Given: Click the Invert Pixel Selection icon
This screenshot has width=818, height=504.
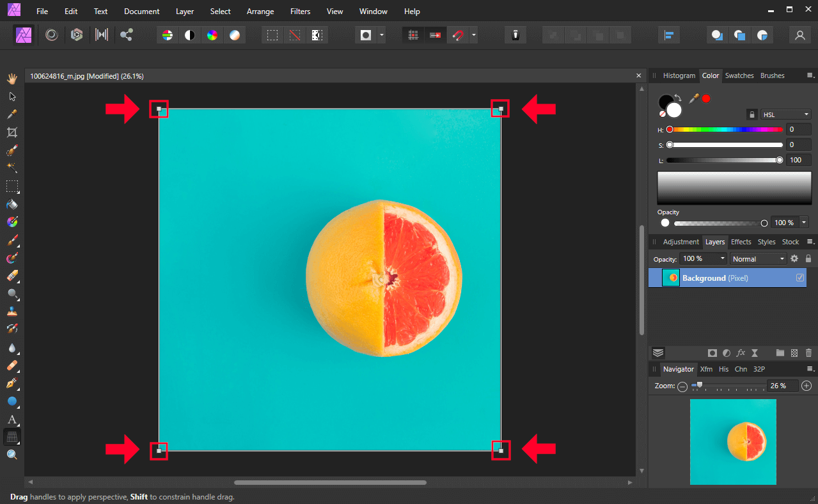Looking at the screenshot, I should [x=316, y=35].
